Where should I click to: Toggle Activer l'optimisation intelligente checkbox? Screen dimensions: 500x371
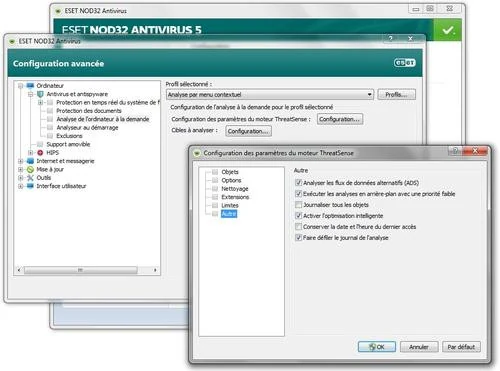299,216
